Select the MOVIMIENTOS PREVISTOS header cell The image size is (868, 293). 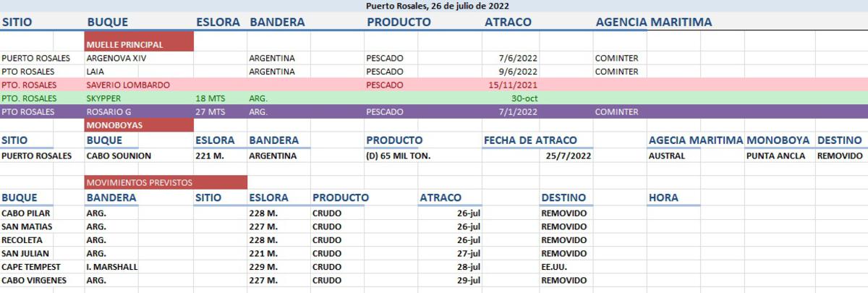point(166,182)
